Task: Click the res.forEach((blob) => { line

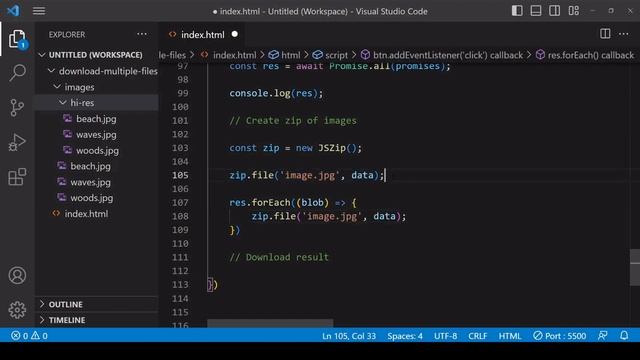Action: (x=293, y=202)
